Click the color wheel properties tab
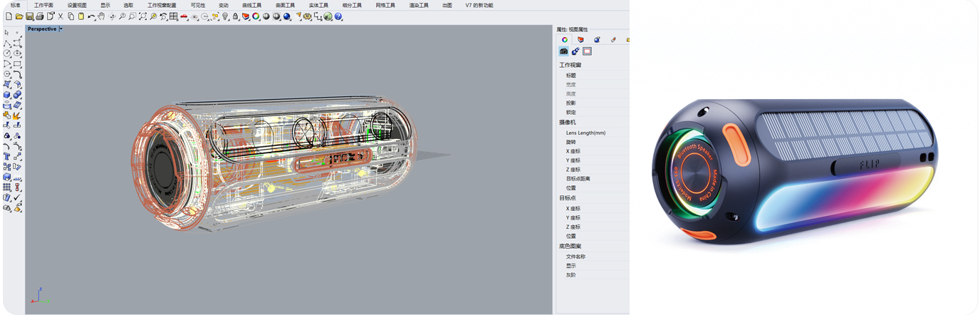The height and width of the screenshot is (315, 980). coord(565,40)
